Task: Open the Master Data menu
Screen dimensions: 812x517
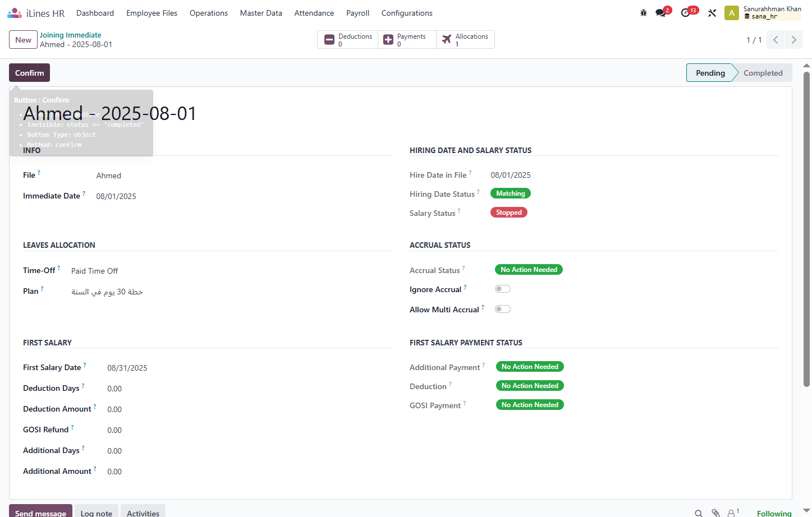Action: (261, 13)
